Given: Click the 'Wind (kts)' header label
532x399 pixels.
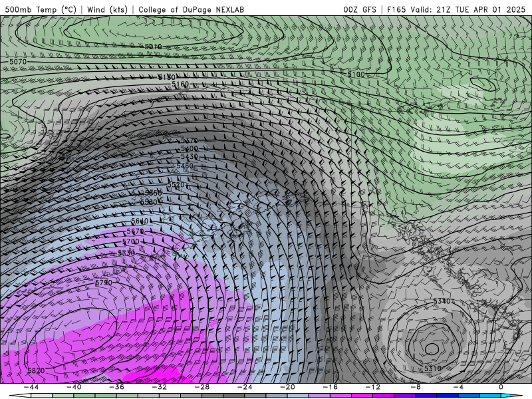Looking at the screenshot, I should [x=107, y=9].
